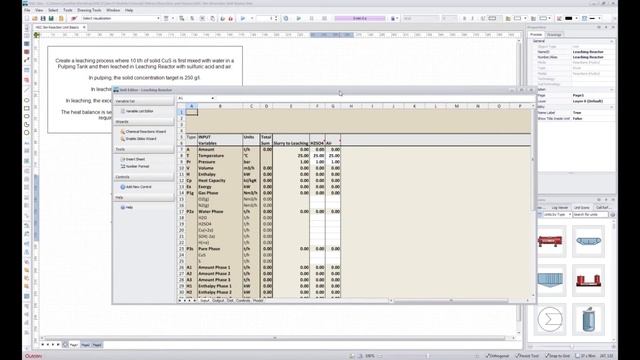Select the rectangle drawing tool in left sidebar

pos(27,108)
